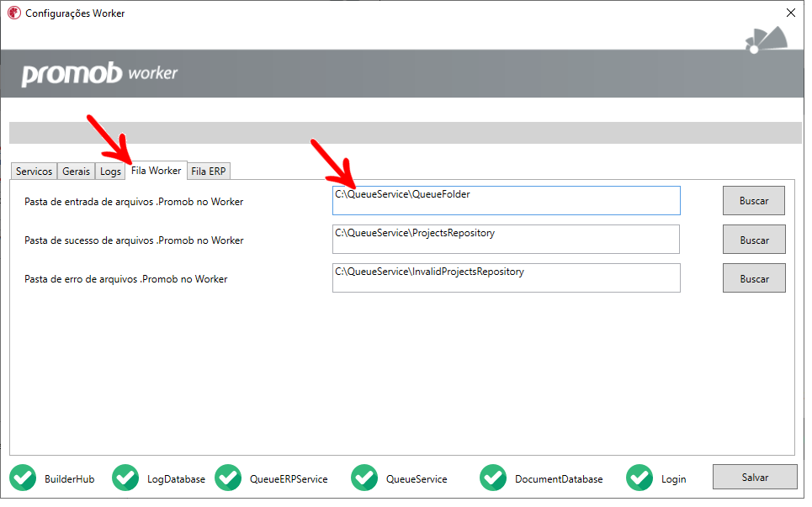Switch to the Gerais tab
812x507 pixels.
pos(77,173)
